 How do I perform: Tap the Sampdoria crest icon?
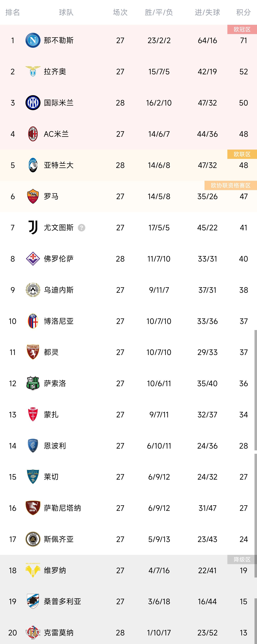[x=33, y=602]
